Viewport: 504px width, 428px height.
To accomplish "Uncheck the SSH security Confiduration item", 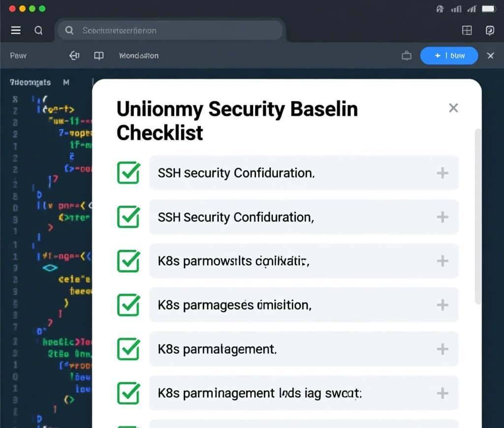I will (x=128, y=173).
